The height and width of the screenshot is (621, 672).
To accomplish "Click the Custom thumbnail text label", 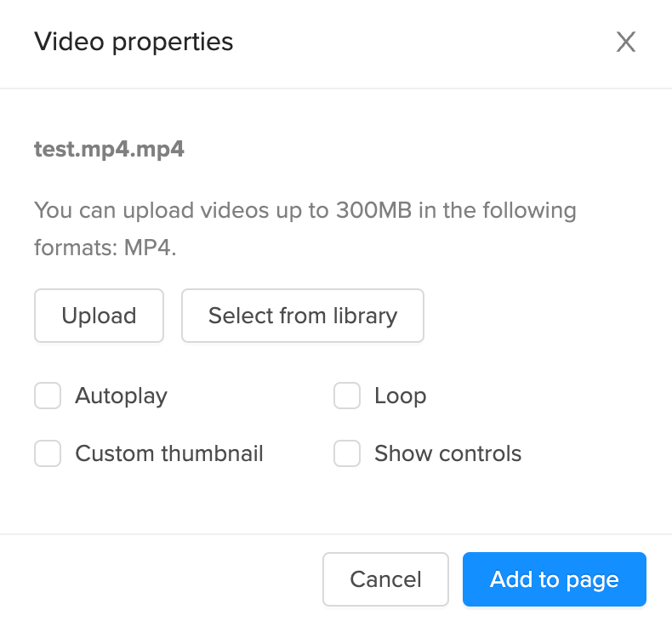I will pyautogui.click(x=169, y=453).
